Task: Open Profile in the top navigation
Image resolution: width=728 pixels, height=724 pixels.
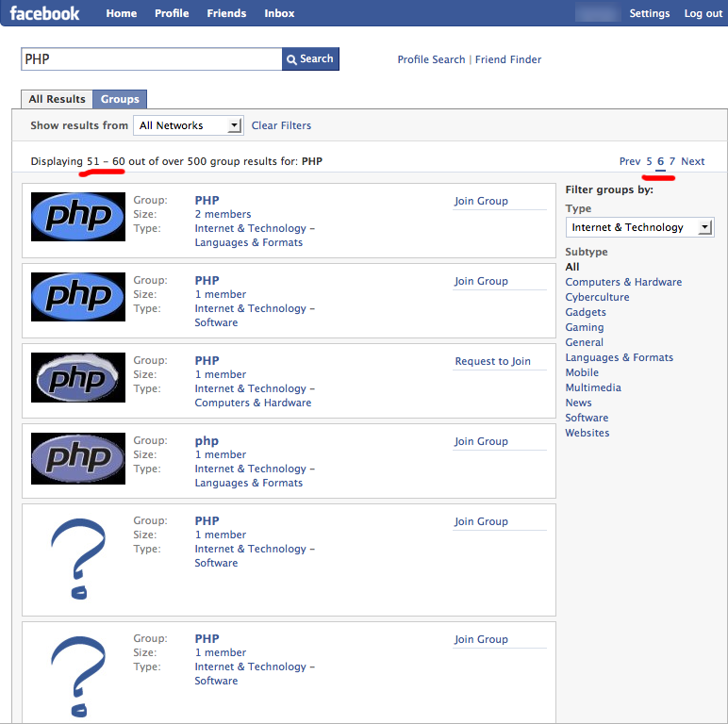Action: 172,13
